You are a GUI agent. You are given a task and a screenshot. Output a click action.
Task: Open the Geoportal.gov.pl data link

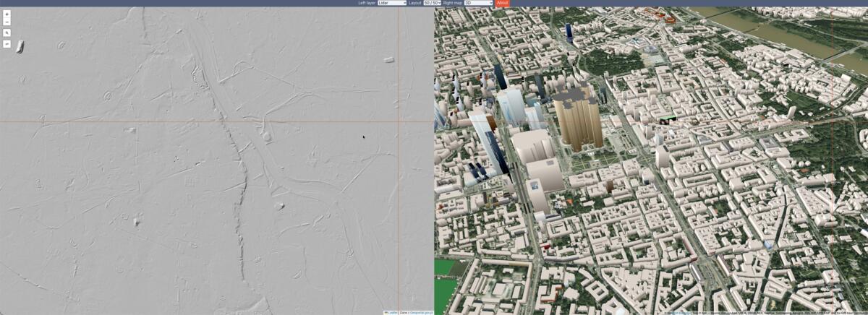pyautogui.click(x=421, y=313)
